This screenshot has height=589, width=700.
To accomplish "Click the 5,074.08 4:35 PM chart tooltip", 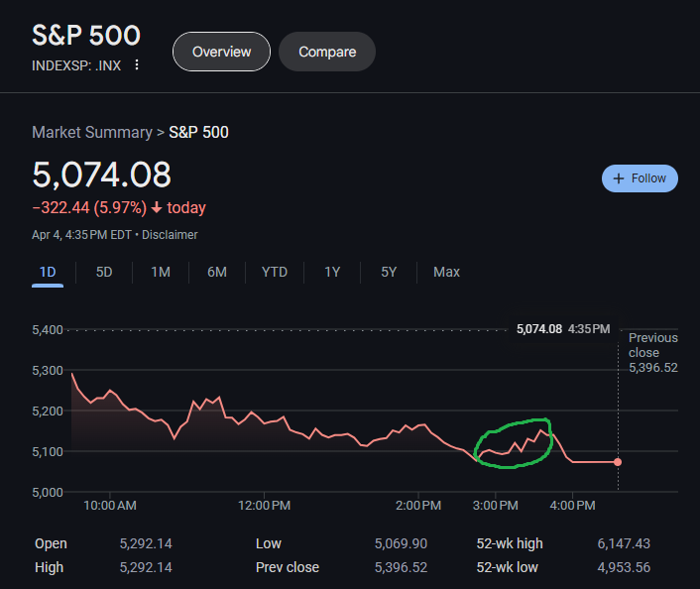I will 563,329.
